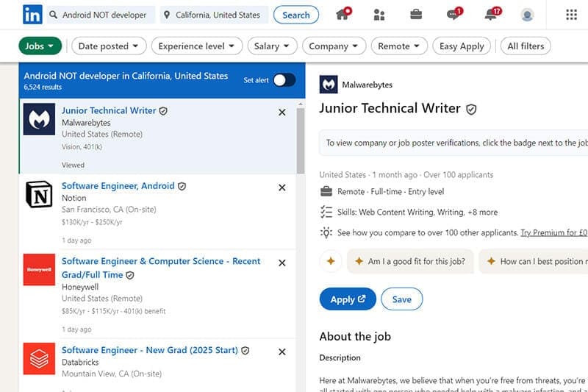
Task: Click the Notion company logo
Action: [39, 194]
